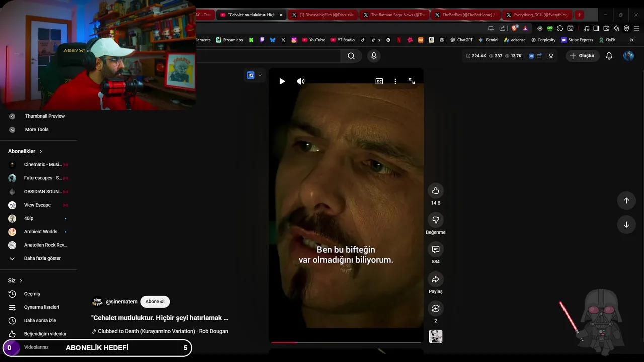Expand the Siz section chevron
This screenshot has height=362, width=644.
click(21, 281)
